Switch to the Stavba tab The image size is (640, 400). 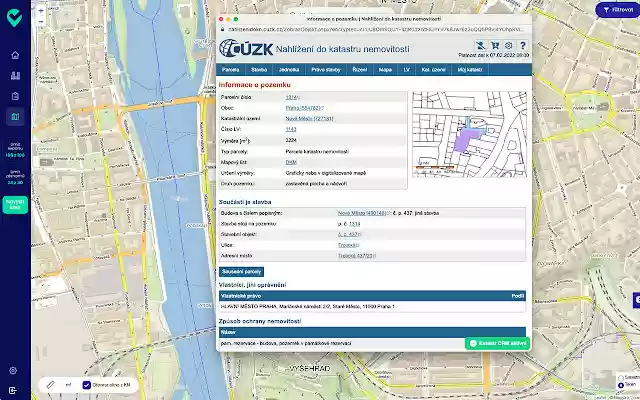click(x=259, y=70)
